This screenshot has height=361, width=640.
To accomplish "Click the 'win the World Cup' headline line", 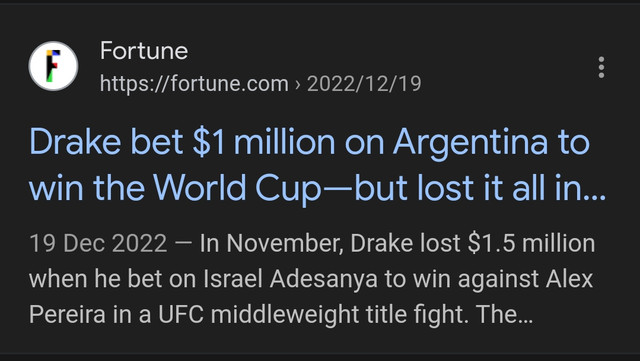I will click(x=175, y=188).
